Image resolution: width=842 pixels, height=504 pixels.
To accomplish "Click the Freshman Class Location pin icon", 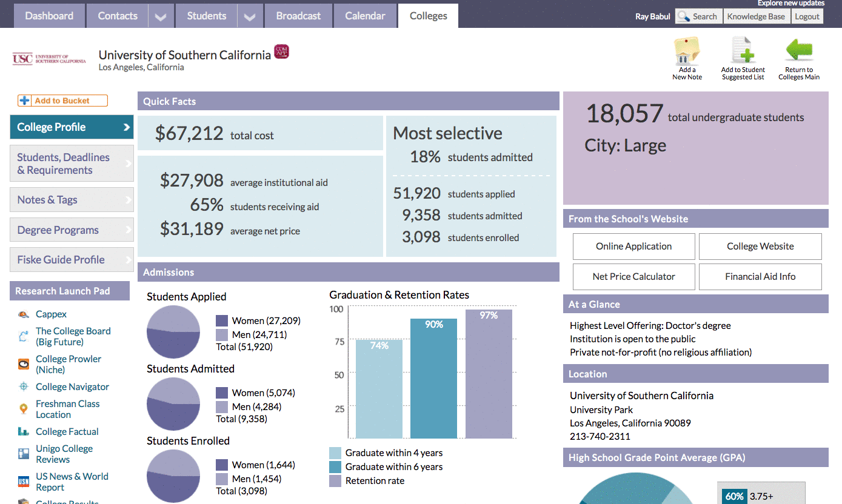I will (24, 409).
